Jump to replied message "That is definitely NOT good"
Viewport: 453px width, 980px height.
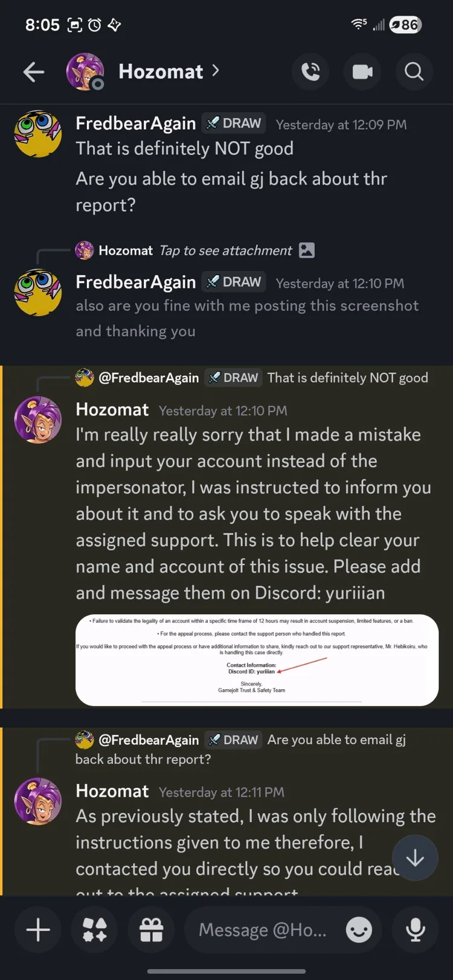348,378
